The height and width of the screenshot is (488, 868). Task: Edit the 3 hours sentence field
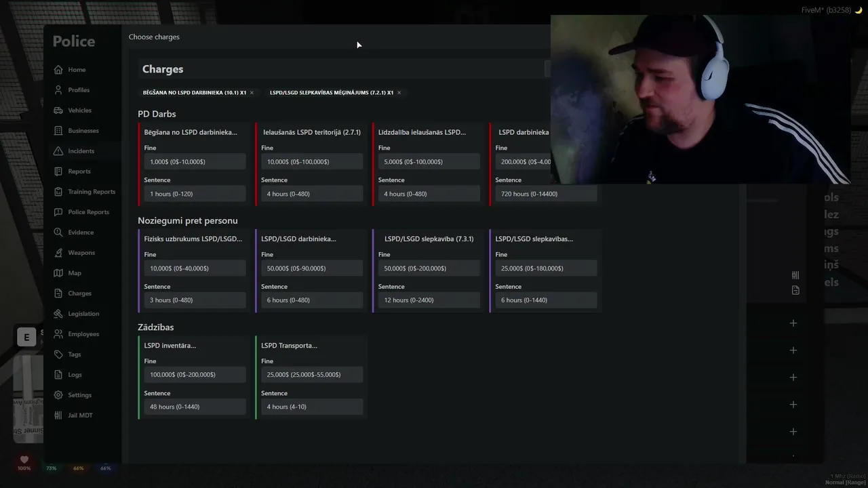point(195,300)
